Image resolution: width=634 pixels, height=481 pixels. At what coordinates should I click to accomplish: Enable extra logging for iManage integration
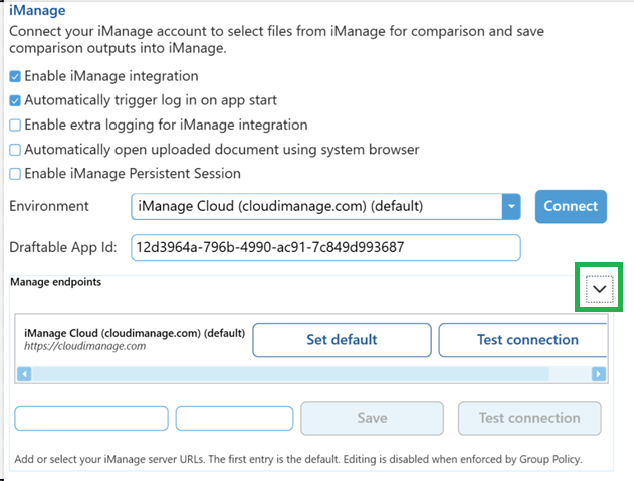(15, 125)
